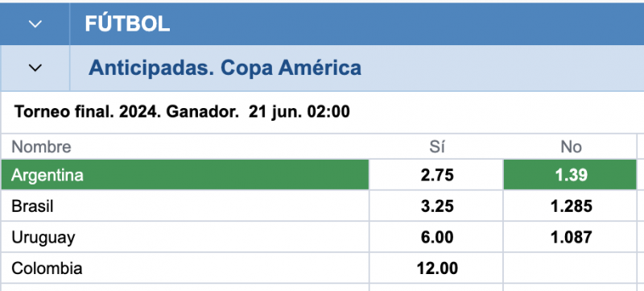Select the Colombia team name row
Screen dimensions: 644x291
(185, 268)
